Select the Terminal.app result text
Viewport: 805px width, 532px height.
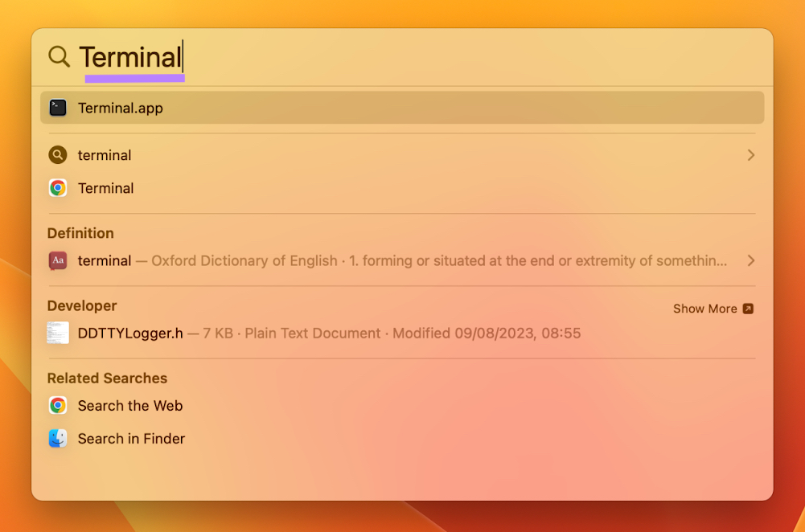click(x=120, y=108)
